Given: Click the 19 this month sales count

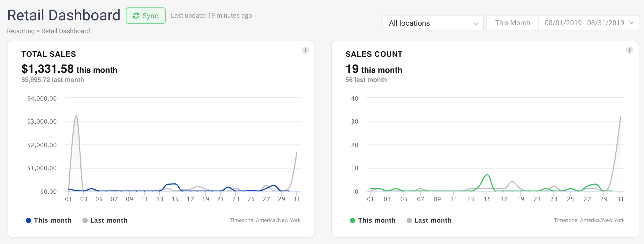Looking at the screenshot, I should [374, 69].
